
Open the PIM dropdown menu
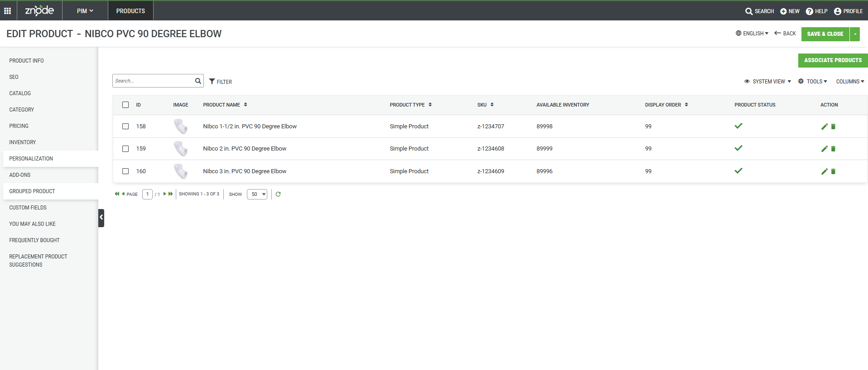pyautogui.click(x=85, y=11)
